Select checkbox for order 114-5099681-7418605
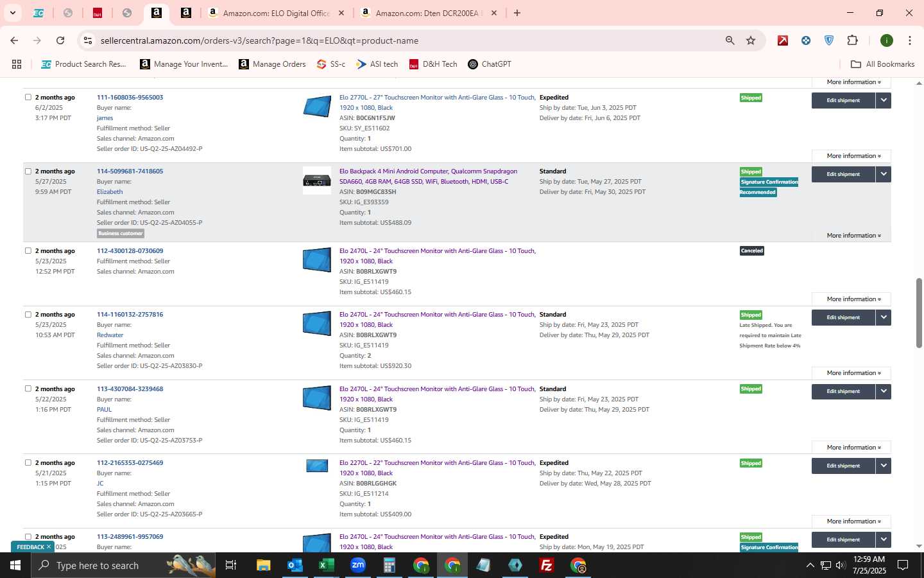The image size is (924, 578). tap(28, 171)
